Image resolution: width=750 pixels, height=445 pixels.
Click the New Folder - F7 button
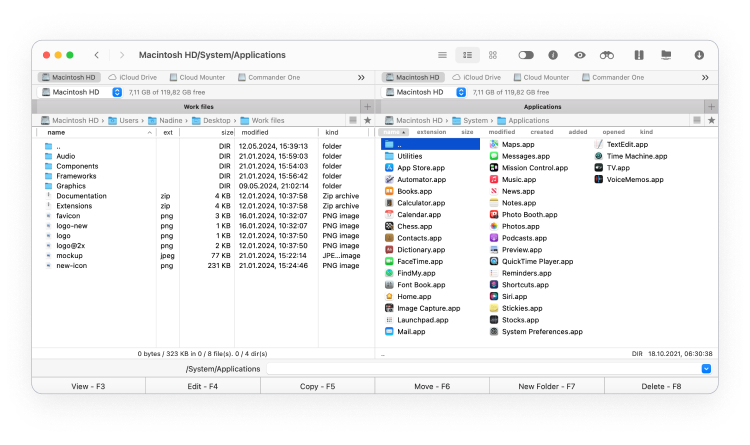[x=547, y=386]
